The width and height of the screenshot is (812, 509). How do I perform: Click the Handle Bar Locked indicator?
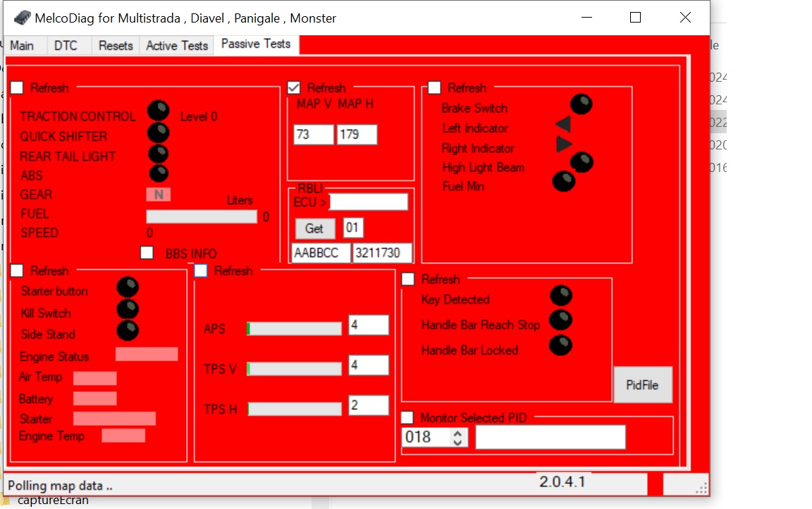pyautogui.click(x=561, y=345)
